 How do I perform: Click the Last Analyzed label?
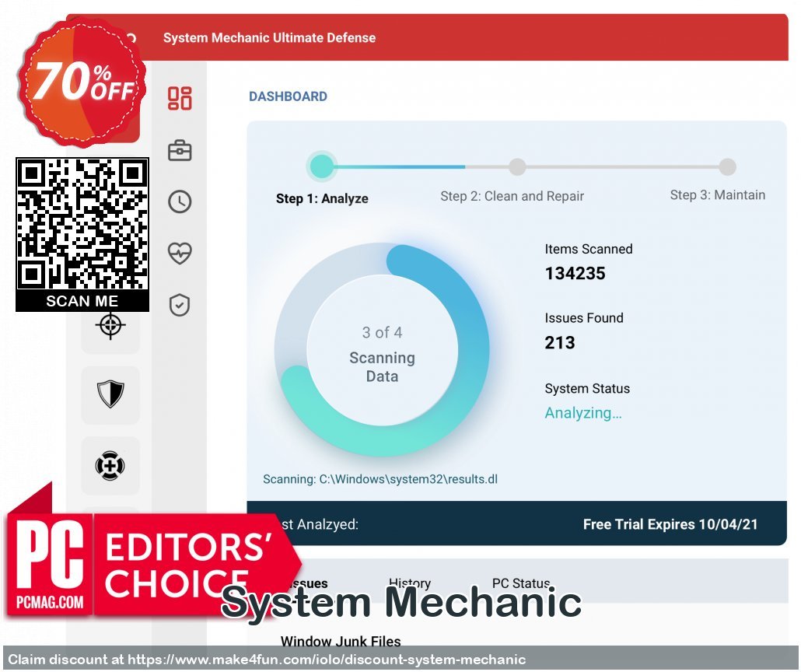(x=320, y=524)
